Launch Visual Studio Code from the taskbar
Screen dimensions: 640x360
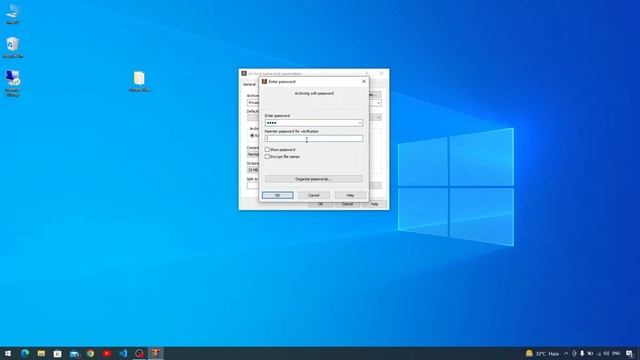(123, 353)
